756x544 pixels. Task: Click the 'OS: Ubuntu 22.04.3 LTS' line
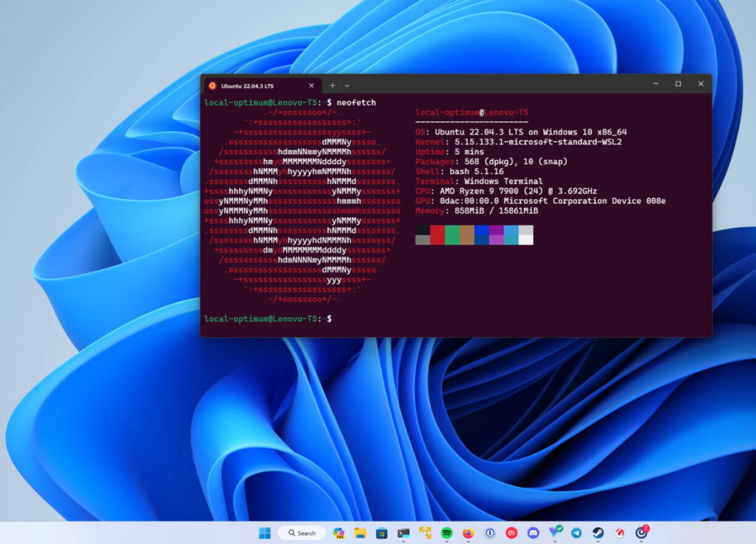[520, 132]
